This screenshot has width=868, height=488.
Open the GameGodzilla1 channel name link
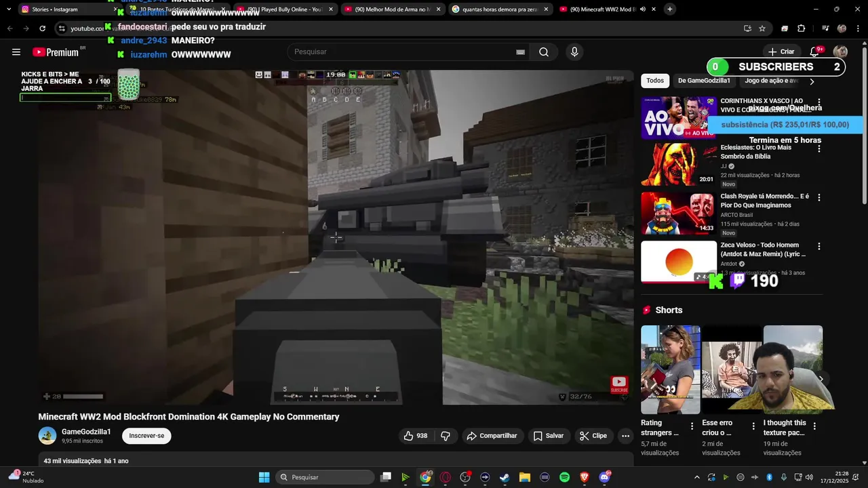pos(86,432)
